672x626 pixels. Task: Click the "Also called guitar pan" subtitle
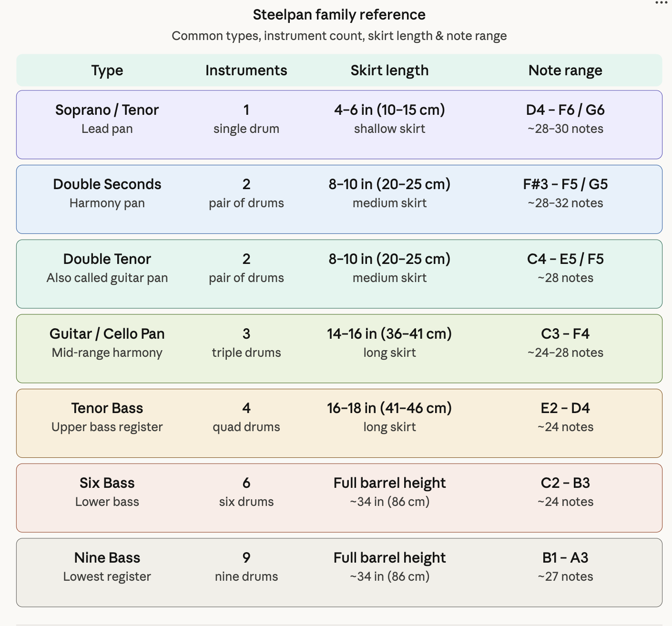point(107,278)
